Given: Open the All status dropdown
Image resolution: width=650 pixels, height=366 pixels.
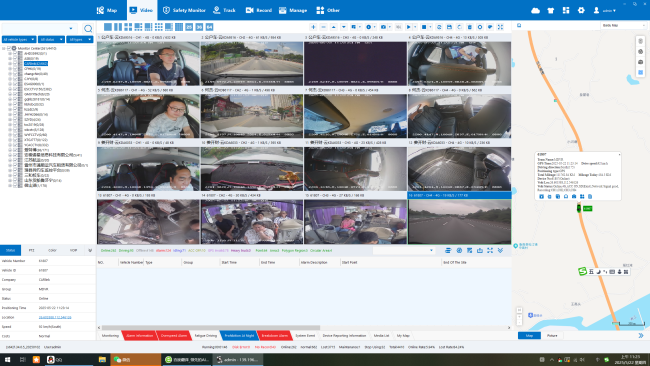Looking at the screenshot, I should click(x=51, y=39).
